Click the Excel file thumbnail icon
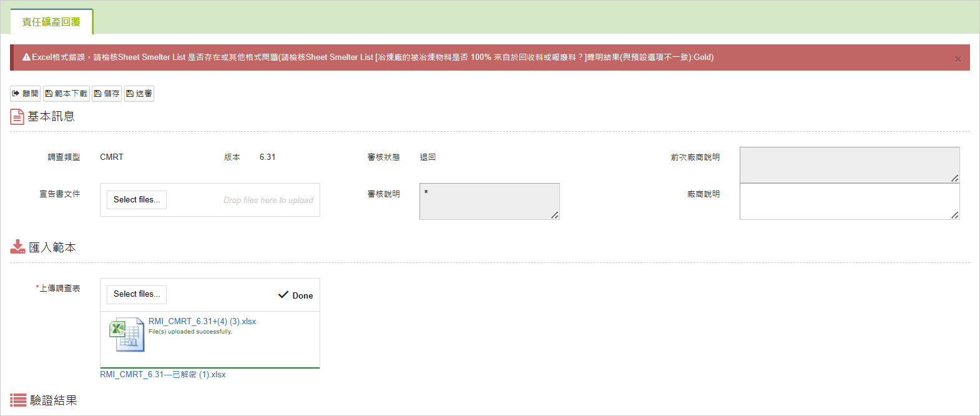 [127, 335]
